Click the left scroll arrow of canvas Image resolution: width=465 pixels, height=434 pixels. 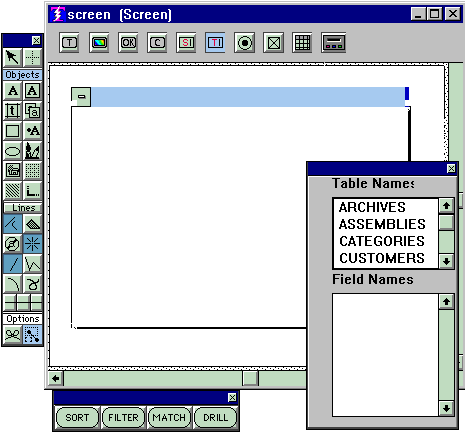[x=56, y=379]
